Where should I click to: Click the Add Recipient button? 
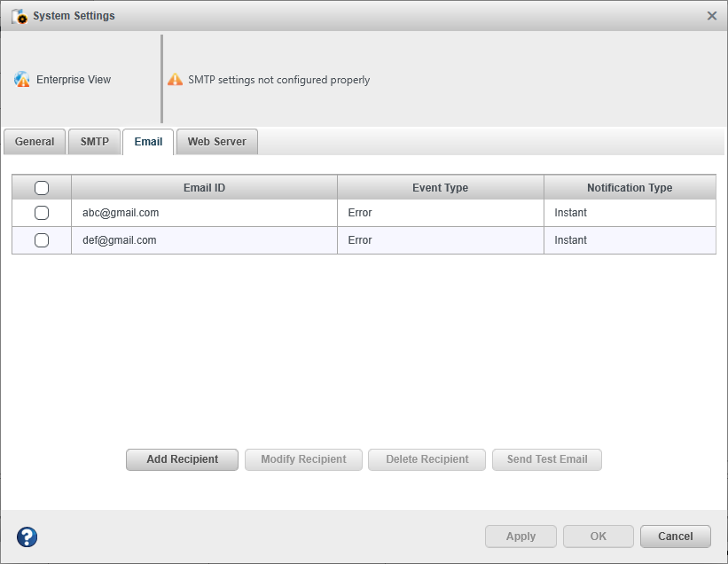click(182, 459)
